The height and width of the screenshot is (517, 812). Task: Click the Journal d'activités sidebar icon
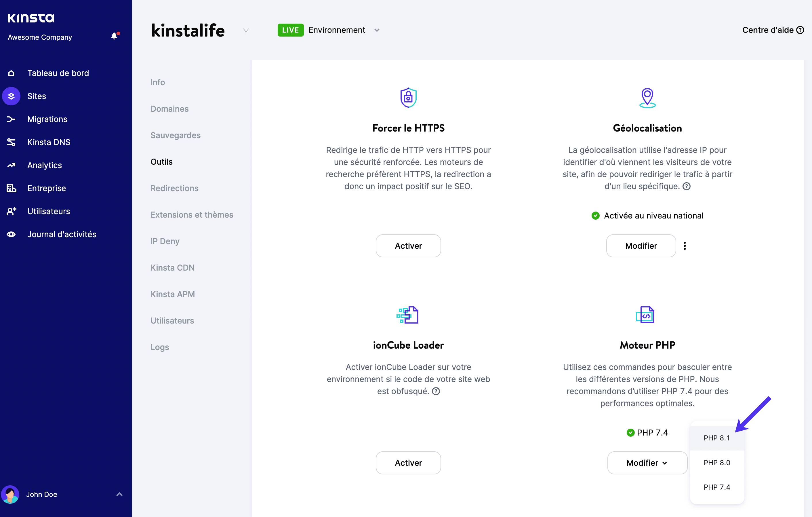pos(12,235)
